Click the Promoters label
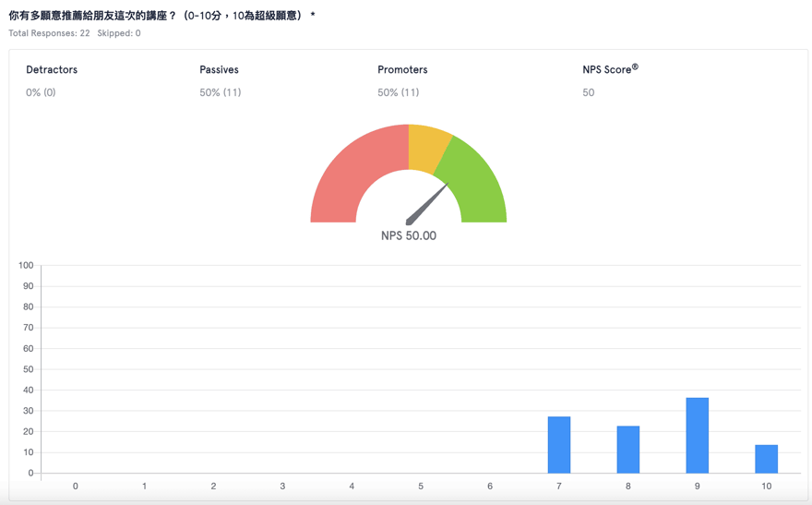The height and width of the screenshot is (505, 812). coord(402,69)
